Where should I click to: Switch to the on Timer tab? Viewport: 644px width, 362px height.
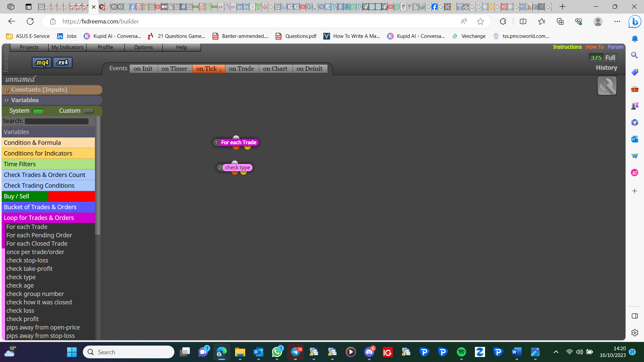pyautogui.click(x=174, y=69)
